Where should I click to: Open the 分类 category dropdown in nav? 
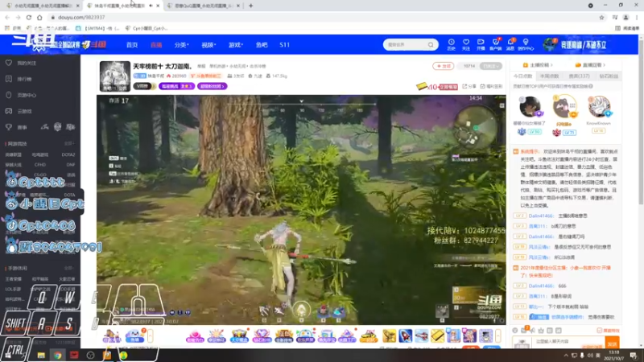point(181,45)
